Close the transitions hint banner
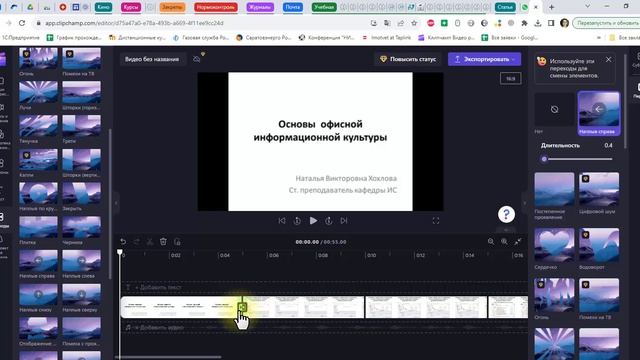Image resolution: width=640 pixels, height=360 pixels. click(x=609, y=60)
